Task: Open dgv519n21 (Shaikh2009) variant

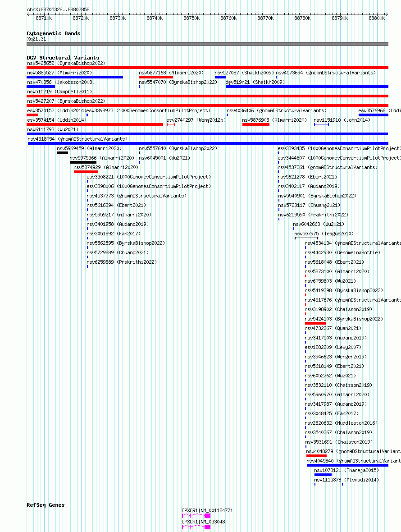Action: pos(255,82)
